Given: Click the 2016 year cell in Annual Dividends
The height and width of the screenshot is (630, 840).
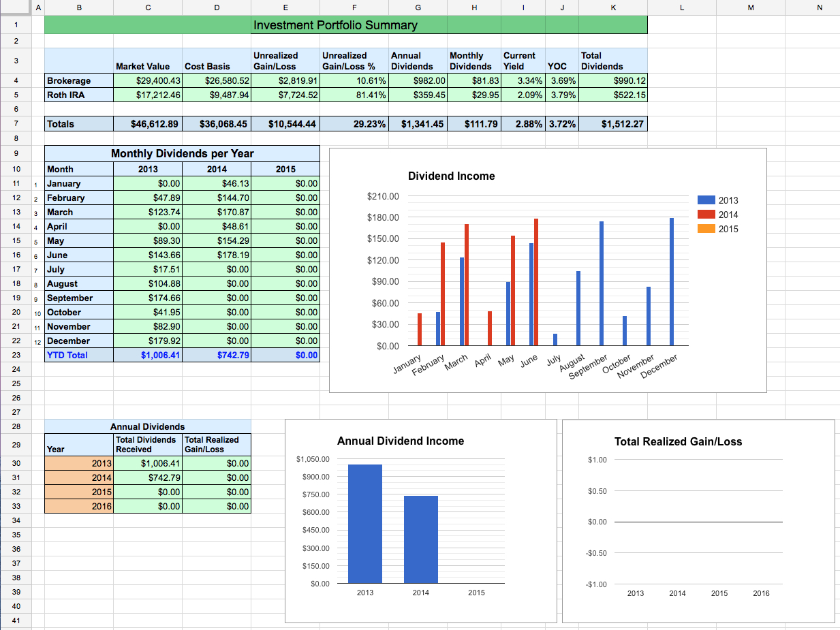Looking at the screenshot, I should click(x=78, y=506).
